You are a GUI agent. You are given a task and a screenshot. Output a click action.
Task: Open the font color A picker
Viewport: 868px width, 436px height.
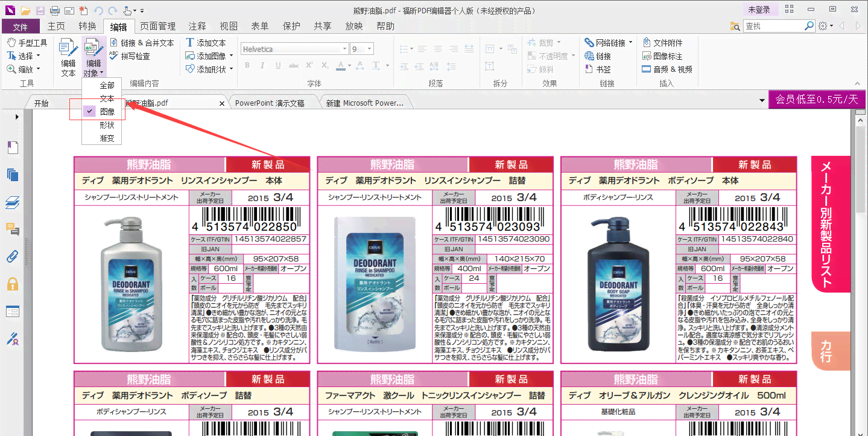coord(341,65)
